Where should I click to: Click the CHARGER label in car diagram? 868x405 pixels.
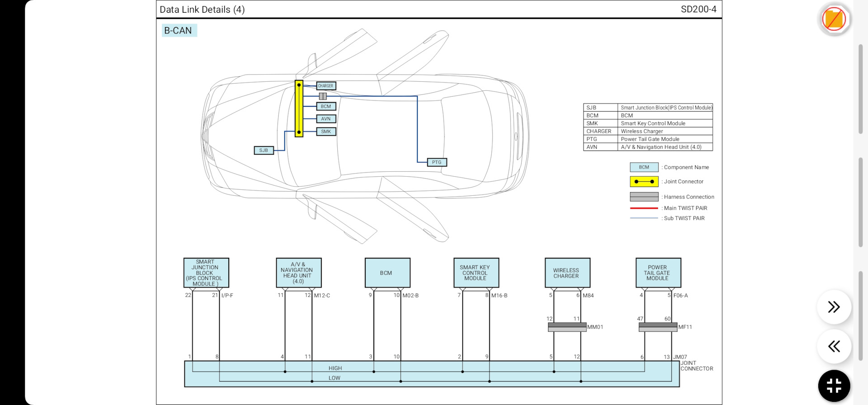pyautogui.click(x=325, y=86)
